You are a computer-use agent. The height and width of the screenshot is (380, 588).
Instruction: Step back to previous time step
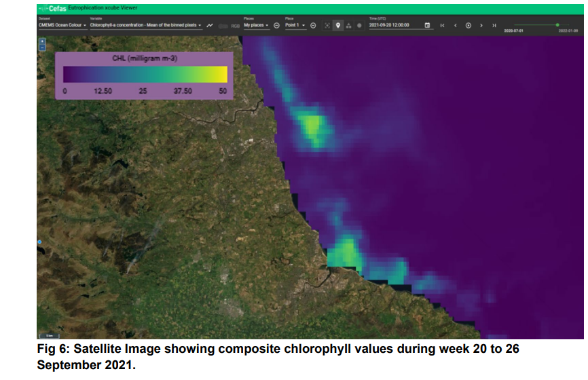point(455,26)
